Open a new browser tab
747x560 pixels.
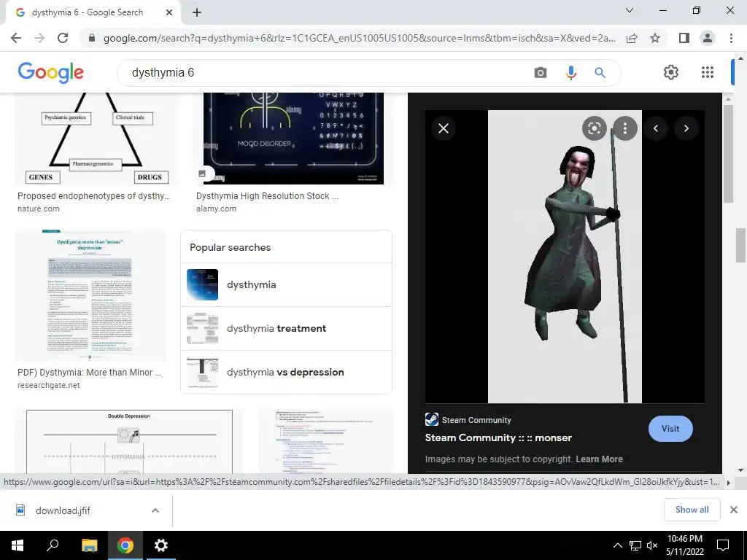point(197,13)
